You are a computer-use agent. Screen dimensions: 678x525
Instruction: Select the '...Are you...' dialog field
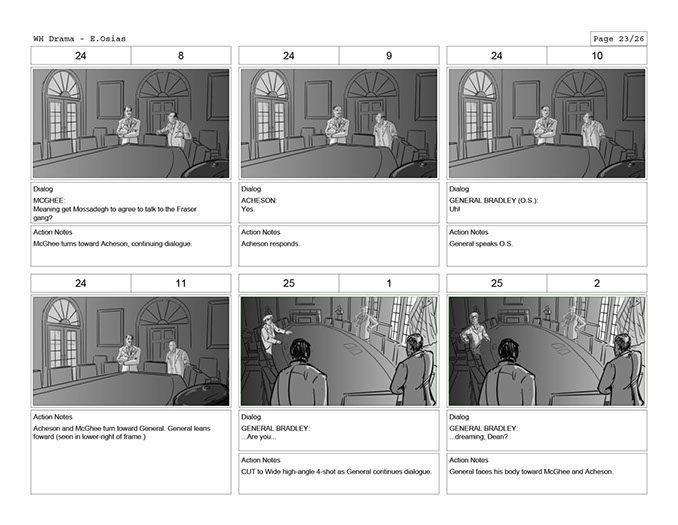(x=339, y=430)
